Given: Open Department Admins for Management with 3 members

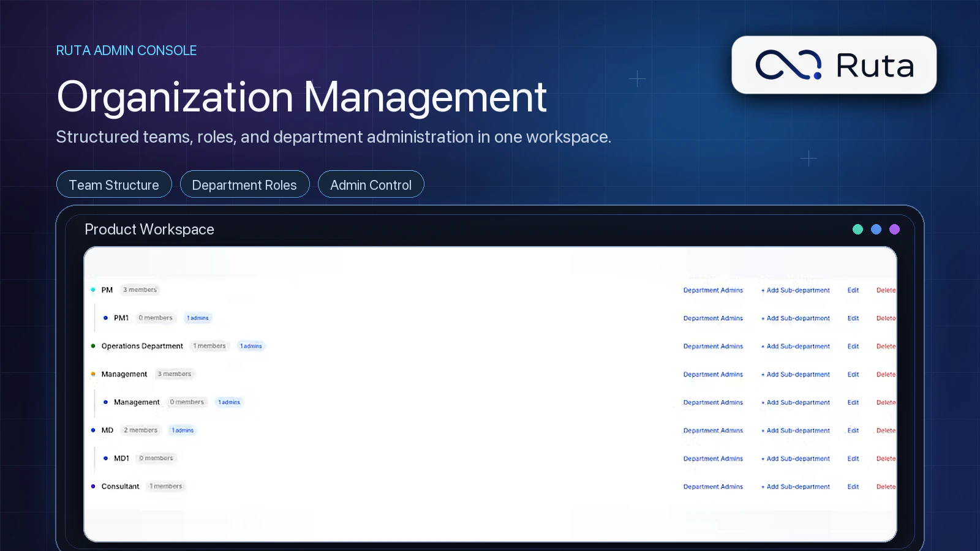Looking at the screenshot, I should [713, 375].
